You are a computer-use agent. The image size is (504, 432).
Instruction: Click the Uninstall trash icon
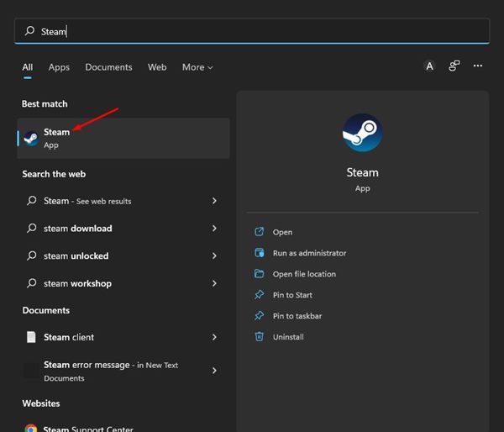pos(259,337)
